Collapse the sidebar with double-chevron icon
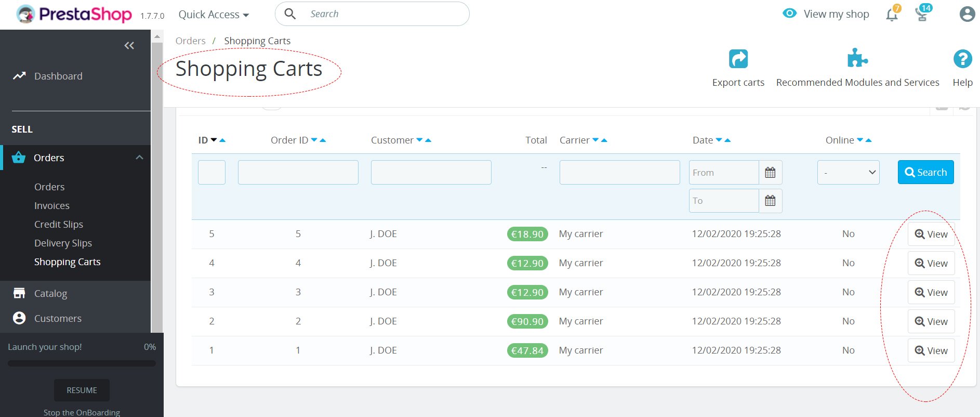Screen dimensions: 980x417 click(129, 46)
